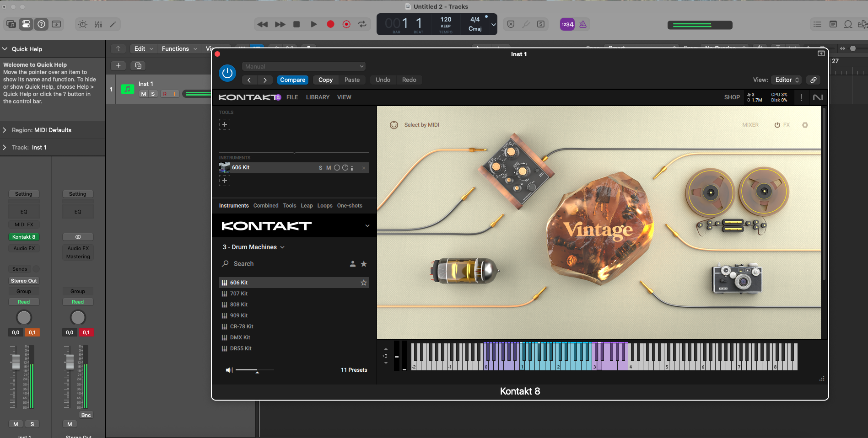Toggle the Cycle mode button
The image size is (868, 438).
point(362,24)
